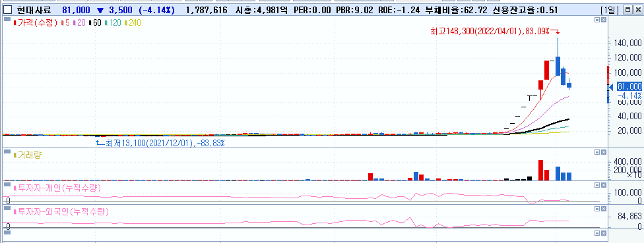Image resolution: width=644 pixels, height=243 pixels.
Task: Minimize the empty bottom panel
Action: tap(597, 232)
